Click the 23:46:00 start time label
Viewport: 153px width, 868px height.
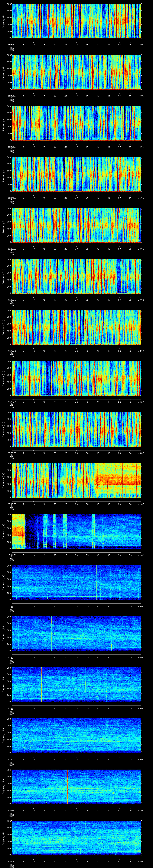pyautogui.click(x=12, y=810)
